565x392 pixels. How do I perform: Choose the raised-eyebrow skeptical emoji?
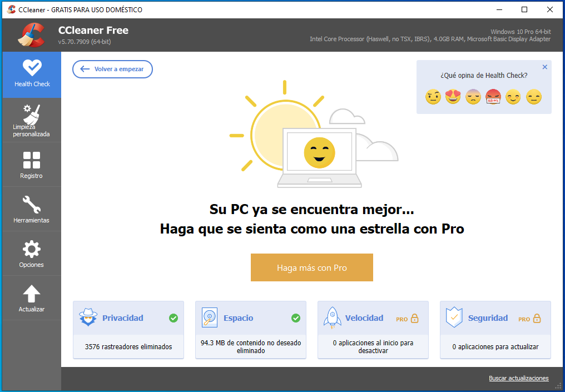pos(433,97)
